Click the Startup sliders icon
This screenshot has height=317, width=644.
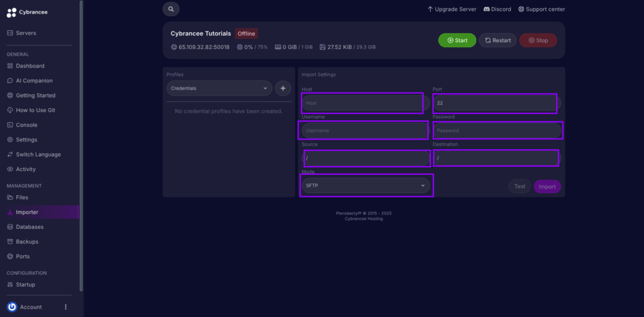[10, 284]
